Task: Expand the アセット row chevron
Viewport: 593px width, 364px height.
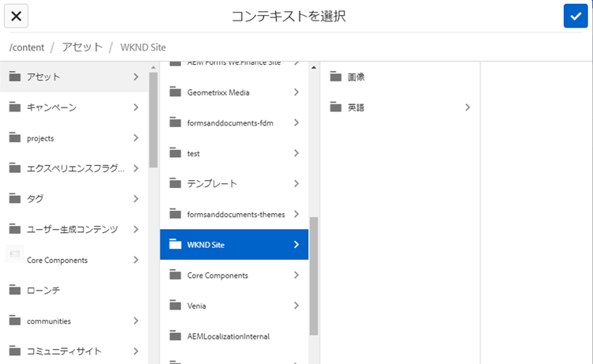Action: 136,77
